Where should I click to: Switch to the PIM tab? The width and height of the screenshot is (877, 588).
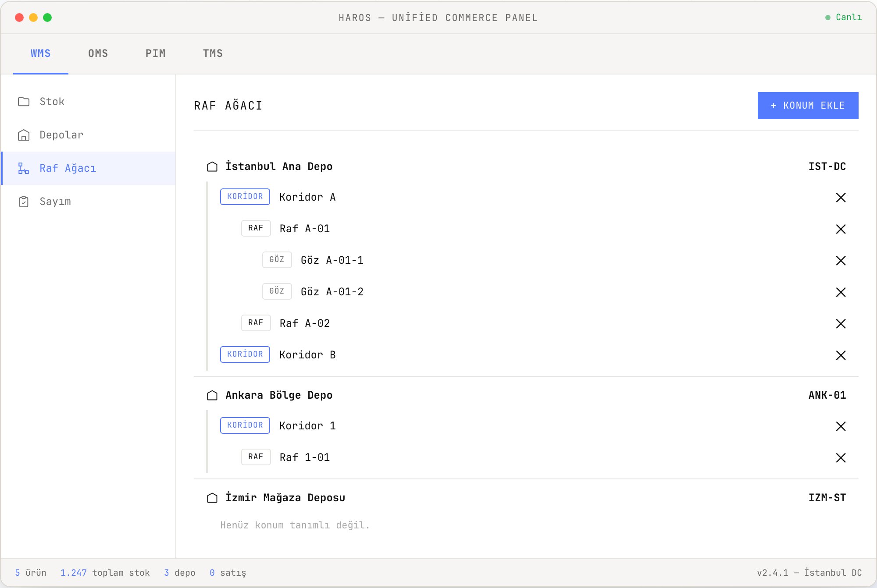[x=156, y=53]
